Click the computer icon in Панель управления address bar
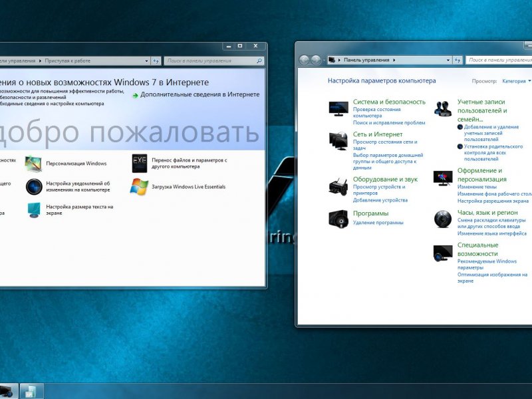532x399 pixels. (x=332, y=60)
